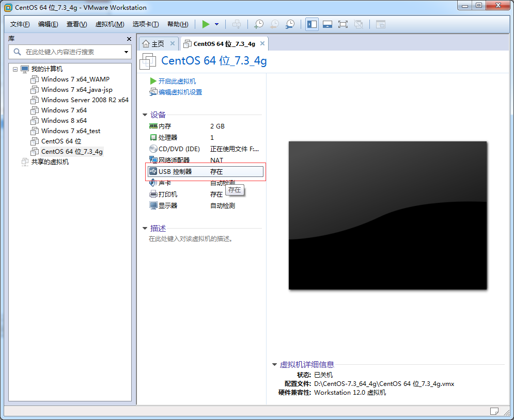Viewport: 514px width, 420px height.
Task: Click the Unity mode toolbar icon
Action: 359,24
